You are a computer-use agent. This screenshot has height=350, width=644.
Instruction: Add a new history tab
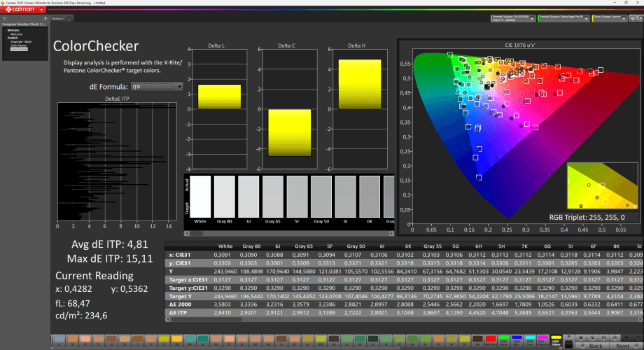(68, 18)
